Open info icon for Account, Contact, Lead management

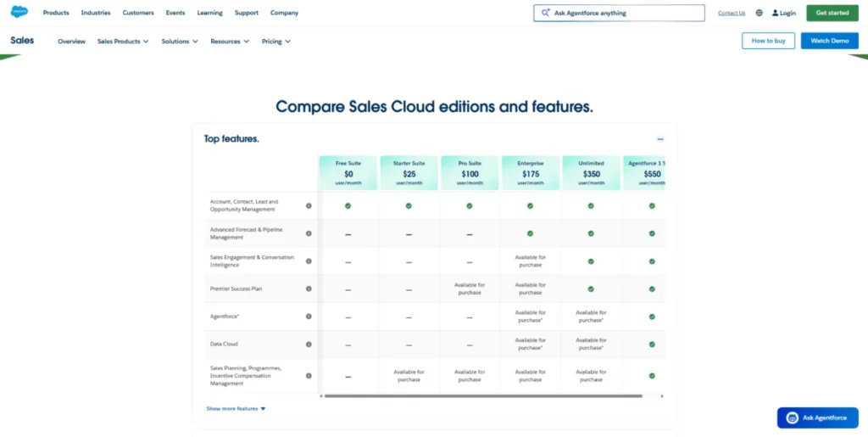pyautogui.click(x=309, y=205)
